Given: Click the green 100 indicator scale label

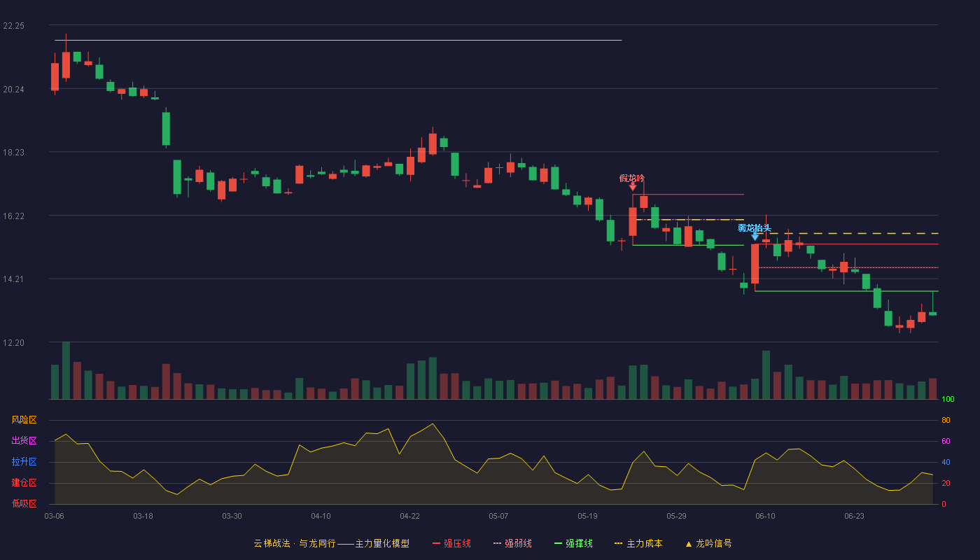Looking at the screenshot, I should click(948, 400).
